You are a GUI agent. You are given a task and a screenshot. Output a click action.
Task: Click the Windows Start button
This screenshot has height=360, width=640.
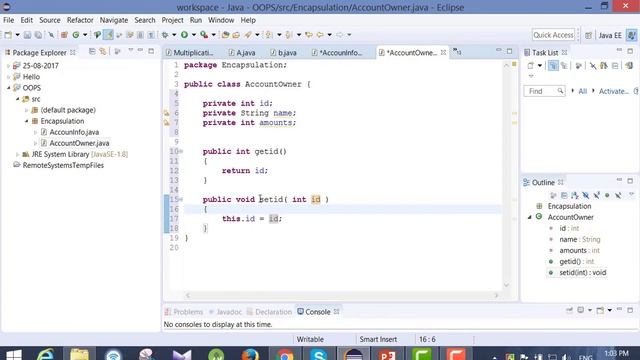[13, 354]
